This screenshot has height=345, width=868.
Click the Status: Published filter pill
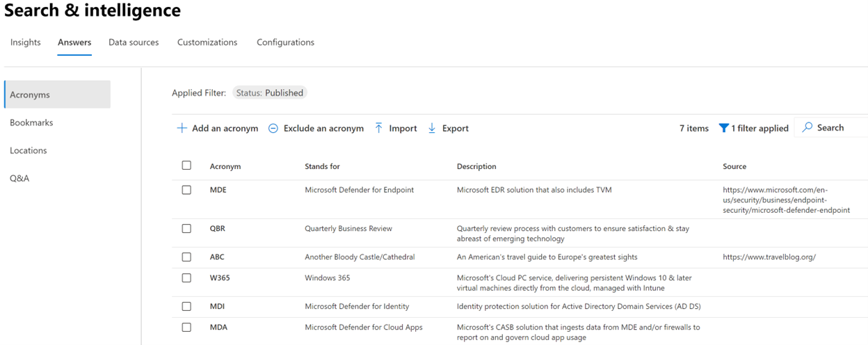point(269,93)
